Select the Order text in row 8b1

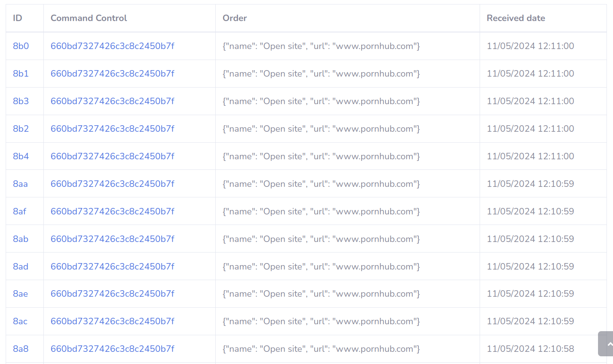pos(321,74)
